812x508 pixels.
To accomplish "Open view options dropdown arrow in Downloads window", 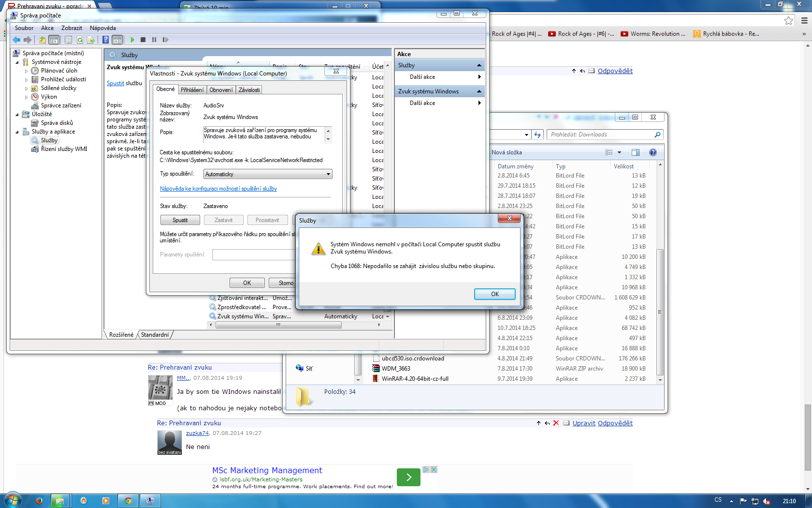I will pyautogui.click(x=619, y=152).
